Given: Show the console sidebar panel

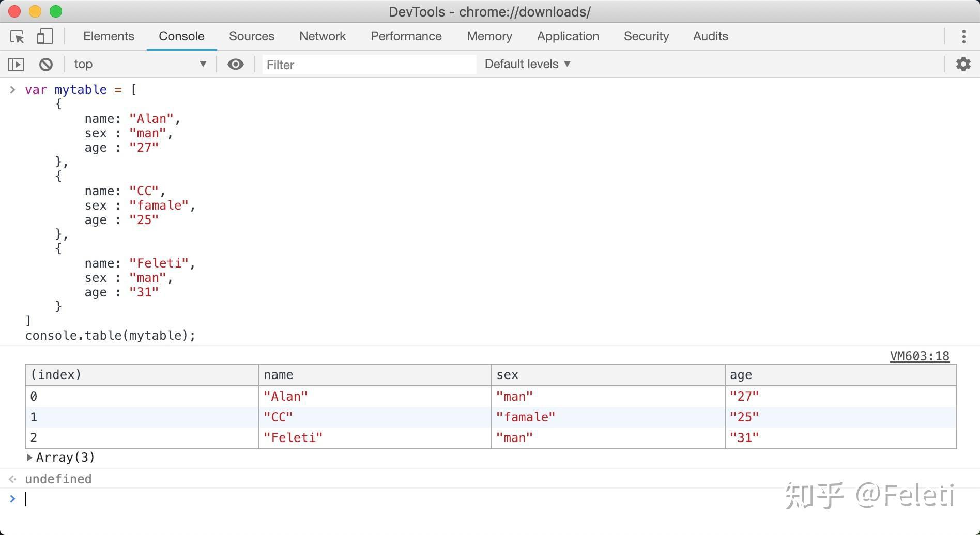Looking at the screenshot, I should click(x=16, y=65).
